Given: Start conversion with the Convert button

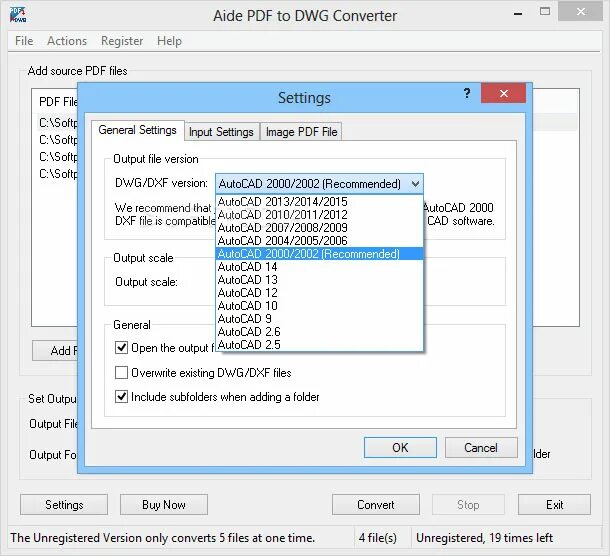Looking at the screenshot, I should pos(376,505).
